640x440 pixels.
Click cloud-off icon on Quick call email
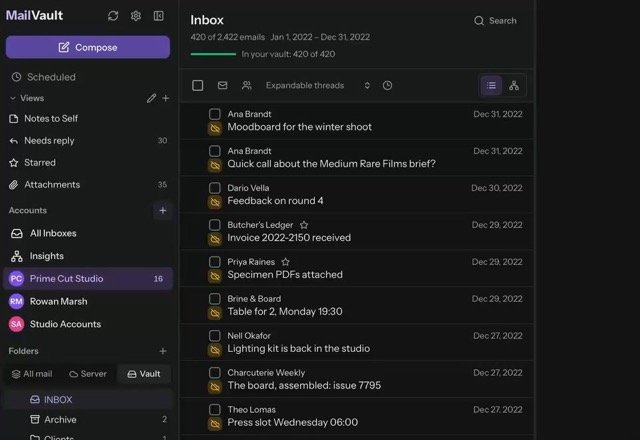215,165
